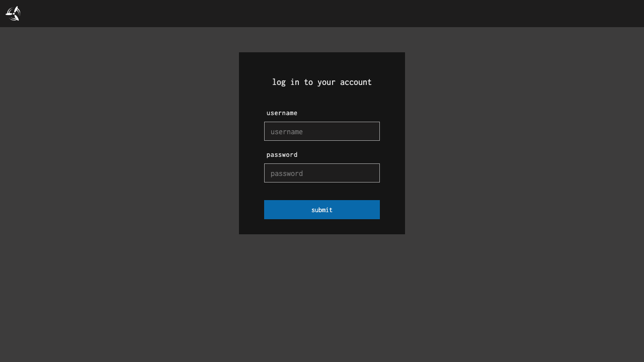Click the "log in to your account" heading
The width and height of the screenshot is (644, 362).
click(x=322, y=82)
